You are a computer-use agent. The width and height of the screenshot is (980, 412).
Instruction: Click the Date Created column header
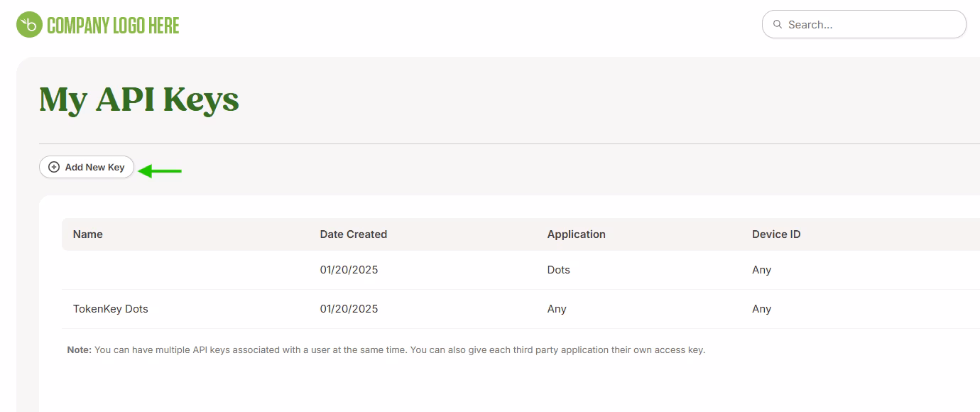353,234
